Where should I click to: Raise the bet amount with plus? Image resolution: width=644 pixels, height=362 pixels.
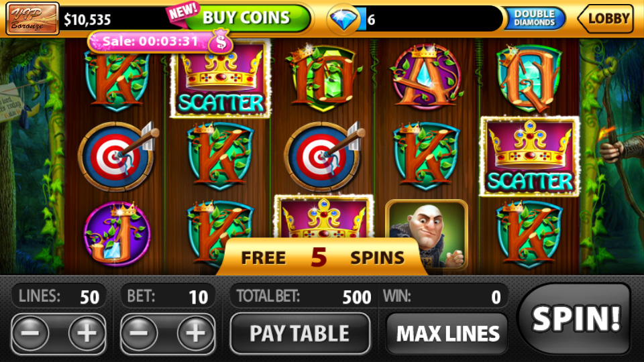coord(195,333)
